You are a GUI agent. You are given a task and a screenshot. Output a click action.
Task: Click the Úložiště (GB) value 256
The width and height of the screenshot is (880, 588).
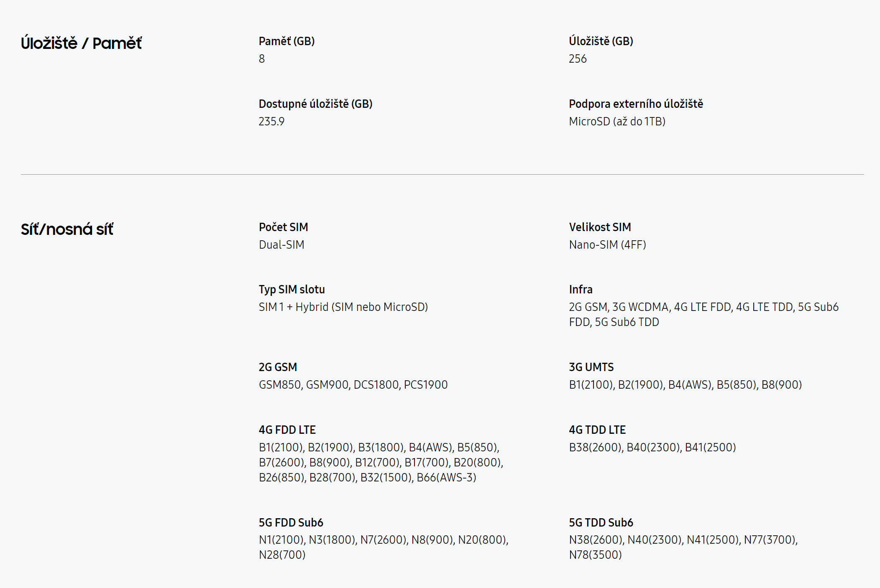pyautogui.click(x=578, y=59)
